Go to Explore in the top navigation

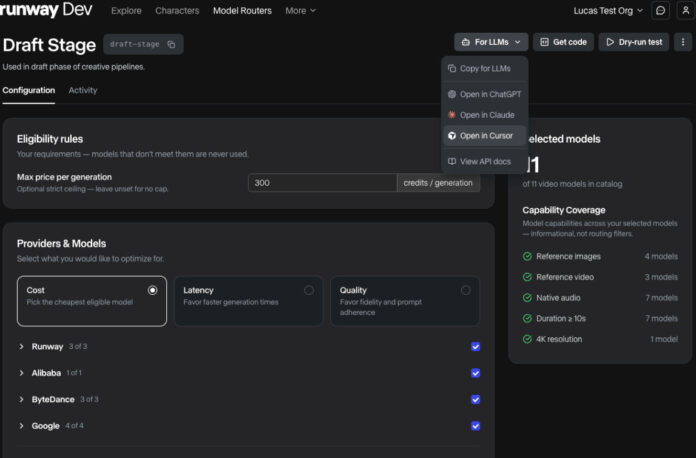(126, 11)
